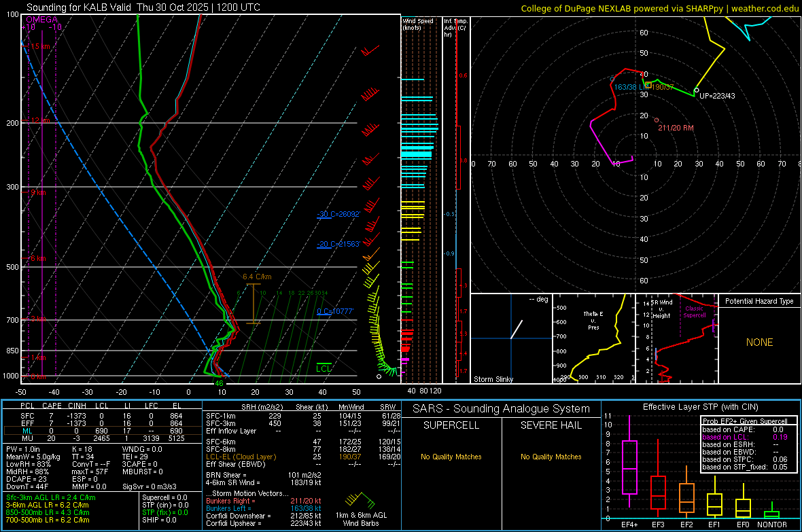Click the College of DuPage NEXLAB credit text
Image resolution: width=802 pixels, height=532 pixels.
659,8
